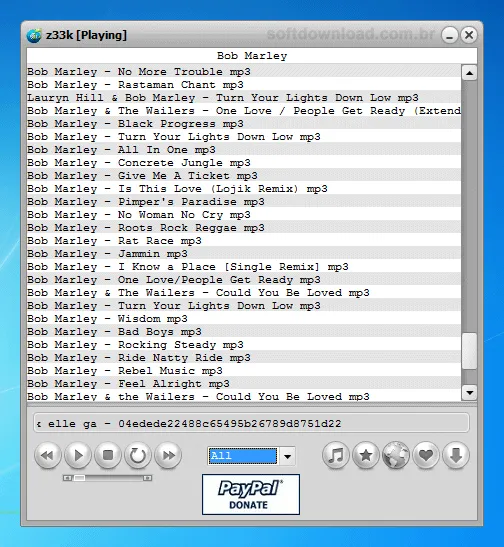
Task: Click the play button
Action: (x=78, y=455)
